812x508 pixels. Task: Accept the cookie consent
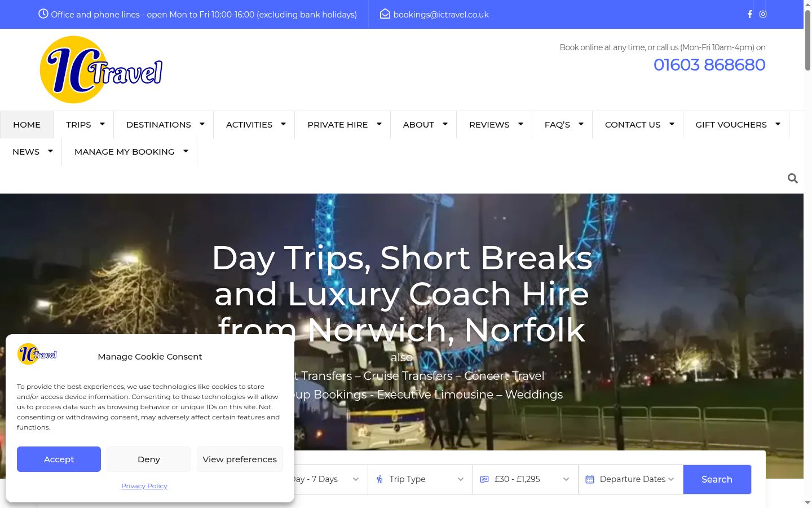59,459
